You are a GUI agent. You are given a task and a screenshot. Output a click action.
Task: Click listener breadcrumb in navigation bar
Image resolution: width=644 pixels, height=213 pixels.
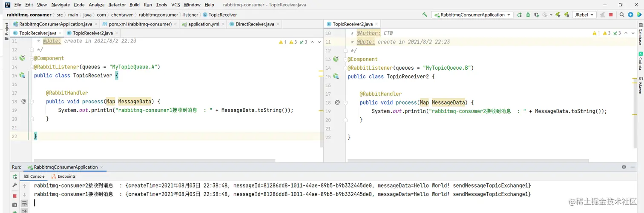coord(191,15)
